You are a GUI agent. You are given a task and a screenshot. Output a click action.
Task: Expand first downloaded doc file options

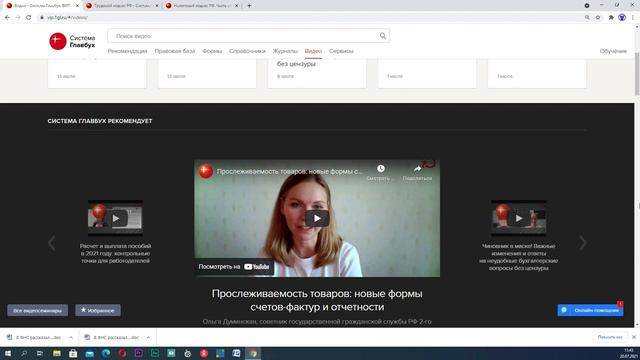click(x=71, y=337)
